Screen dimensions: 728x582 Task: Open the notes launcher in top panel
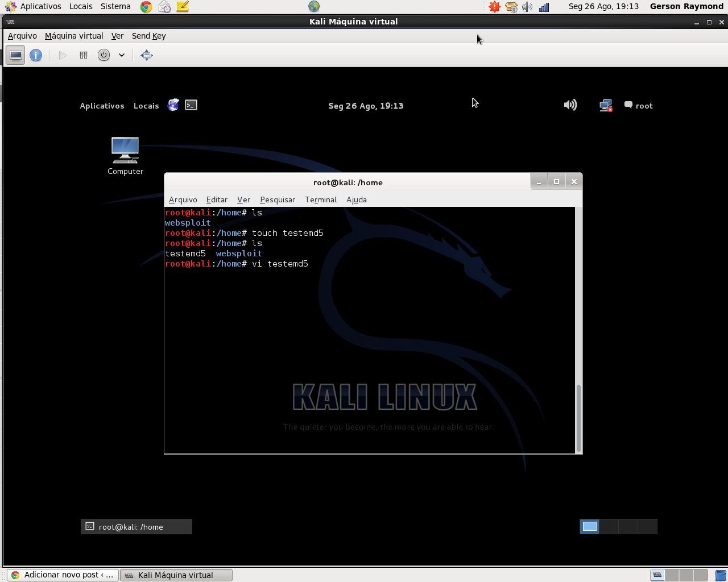click(183, 7)
